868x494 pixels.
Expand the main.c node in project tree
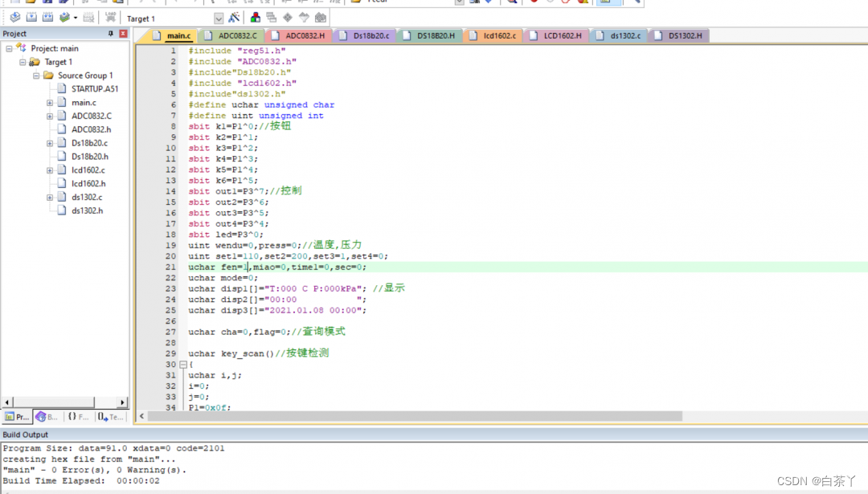[x=50, y=103]
